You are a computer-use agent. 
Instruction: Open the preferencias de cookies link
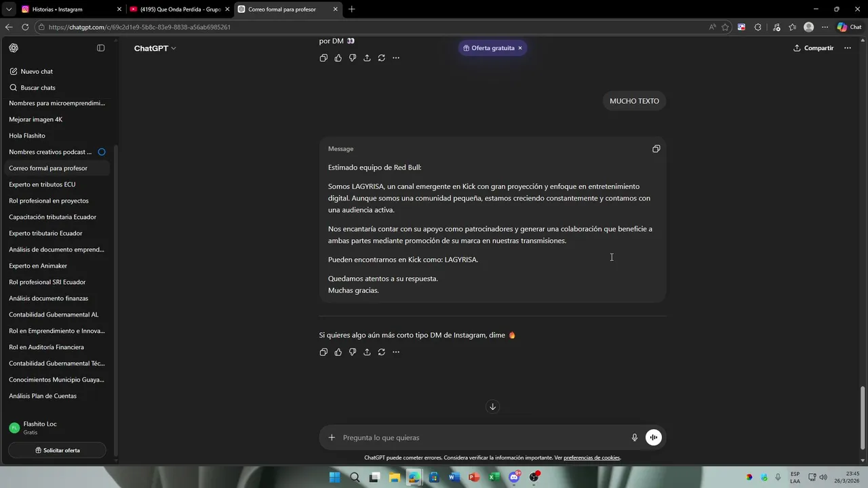coord(591,457)
